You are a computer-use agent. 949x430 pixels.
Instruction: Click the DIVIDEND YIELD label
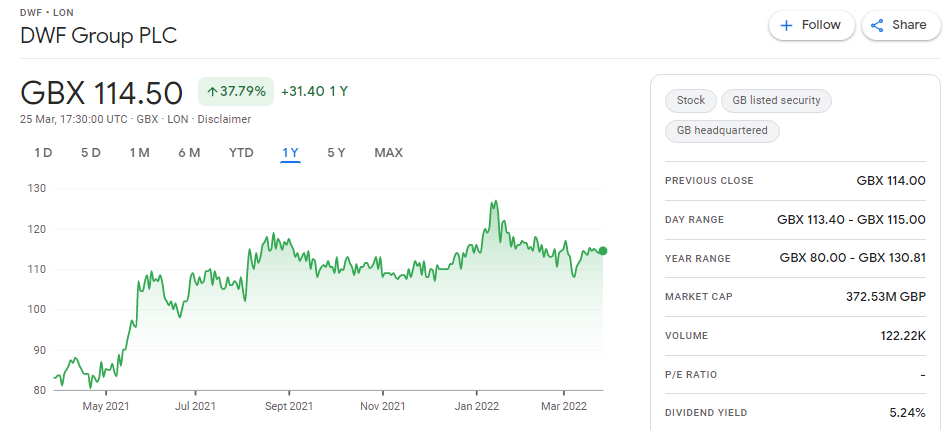tap(706, 413)
